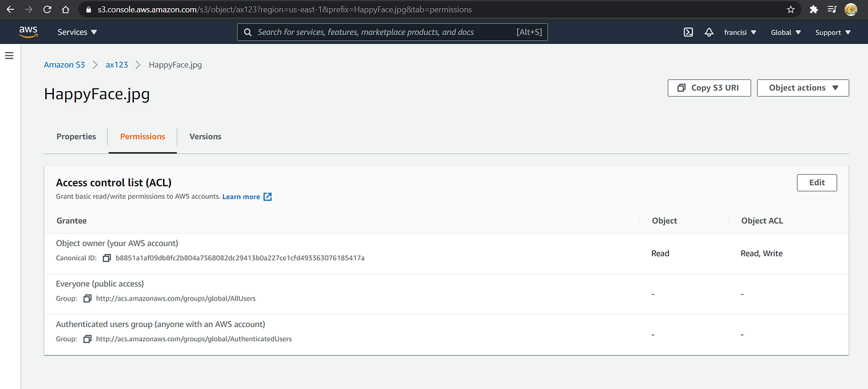Copy the AuthenticatedUsers group URL
The width and height of the screenshot is (868, 389).
pos(87,338)
